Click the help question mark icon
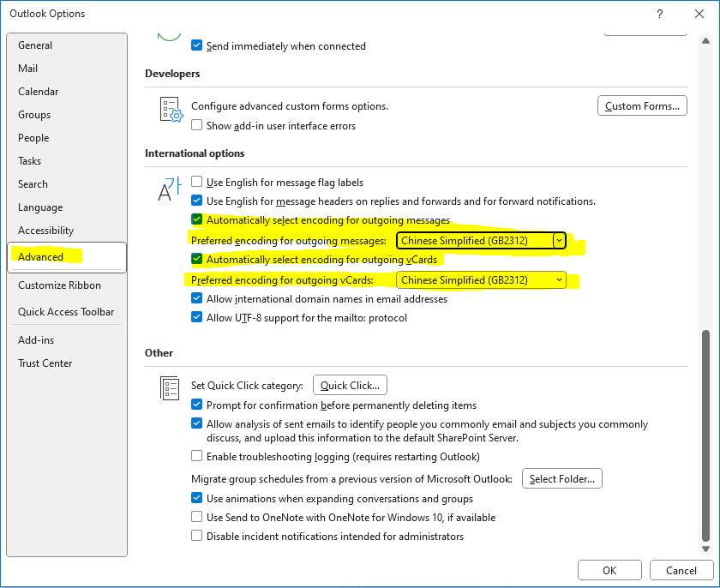The image size is (720, 588). pos(659,14)
